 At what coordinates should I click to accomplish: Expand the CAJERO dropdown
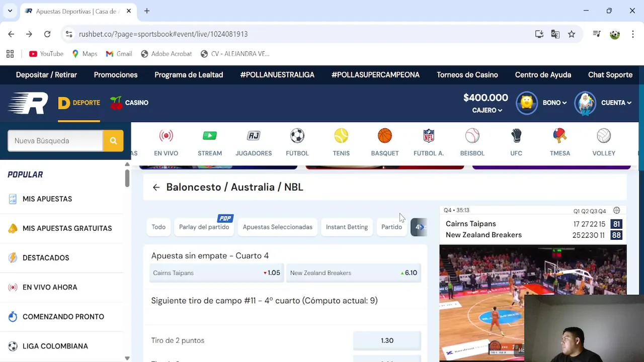pyautogui.click(x=487, y=110)
